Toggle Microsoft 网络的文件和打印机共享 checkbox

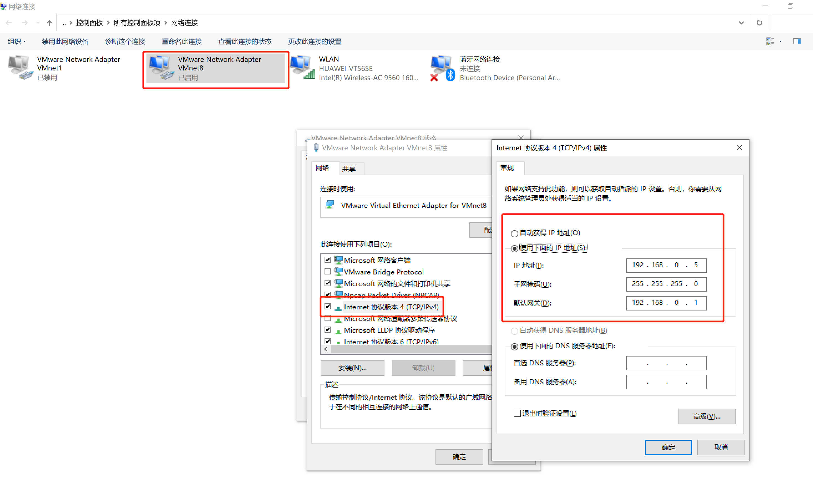(328, 283)
